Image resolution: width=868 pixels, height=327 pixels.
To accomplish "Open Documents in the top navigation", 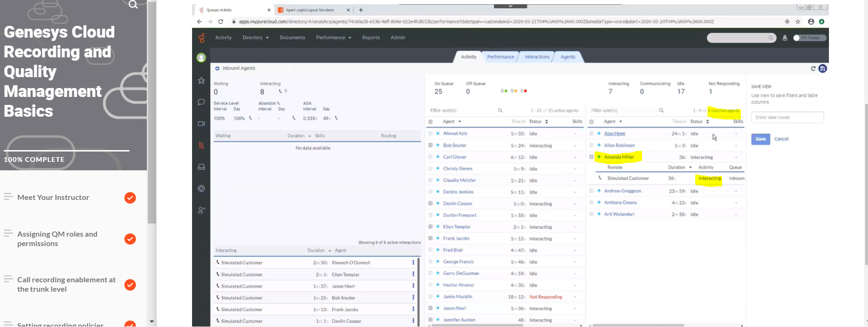I will pos(292,38).
